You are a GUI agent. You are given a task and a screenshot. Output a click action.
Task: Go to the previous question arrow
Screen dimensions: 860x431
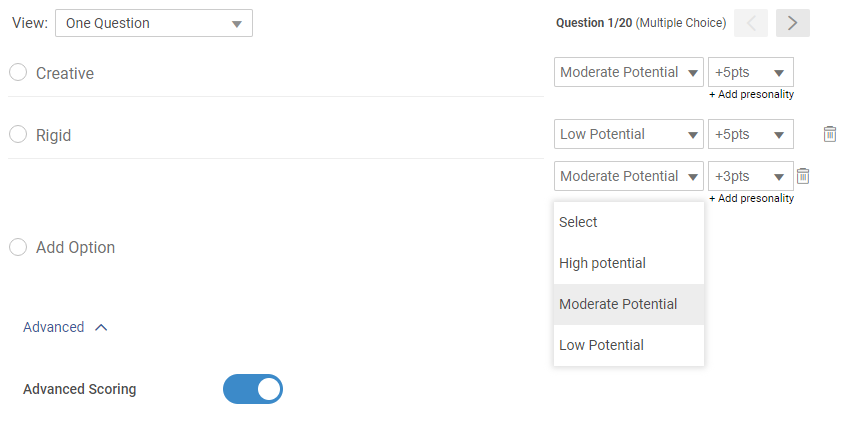(751, 23)
